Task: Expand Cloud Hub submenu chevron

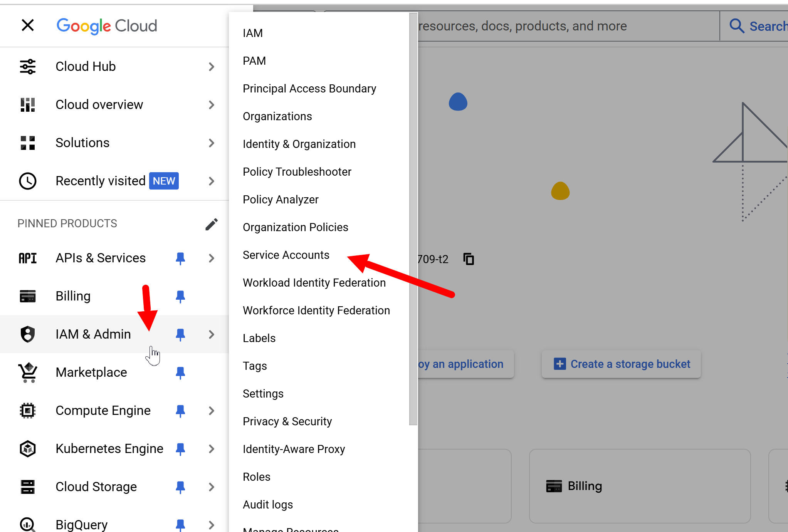Action: point(211,67)
